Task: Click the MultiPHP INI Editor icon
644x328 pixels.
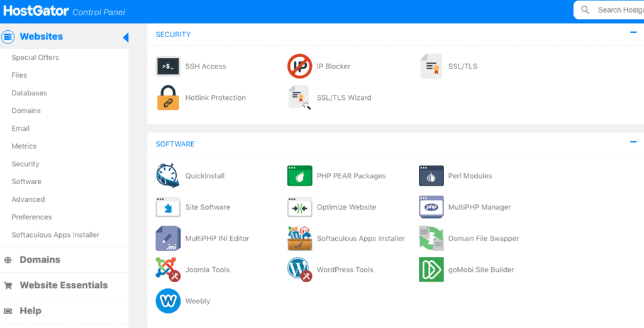Action: pos(168,238)
